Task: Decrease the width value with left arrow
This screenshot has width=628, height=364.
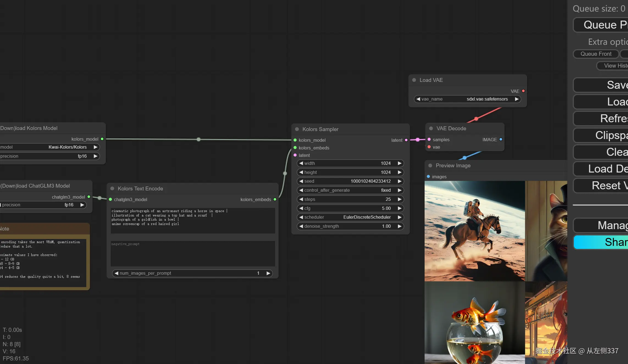Action: coord(301,163)
